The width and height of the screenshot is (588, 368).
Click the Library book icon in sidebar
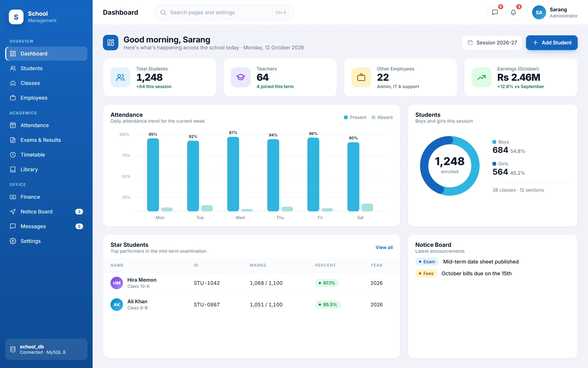coord(13,170)
